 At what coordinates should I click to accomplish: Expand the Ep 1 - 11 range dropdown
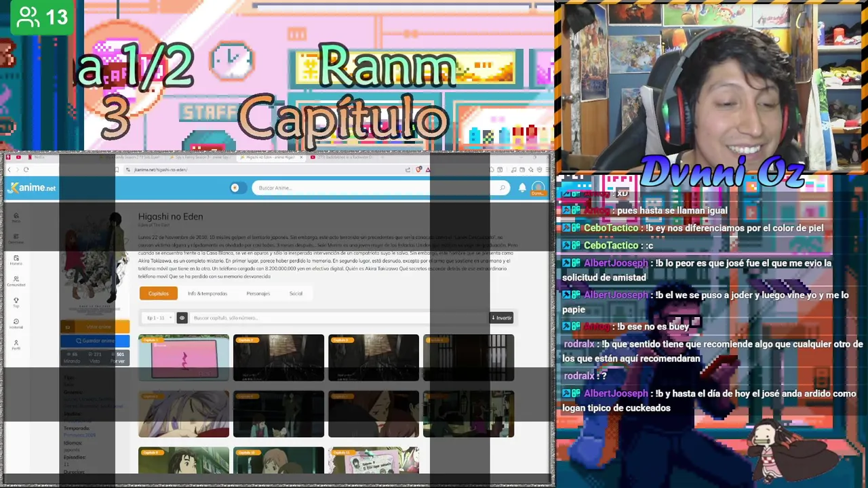coord(159,318)
